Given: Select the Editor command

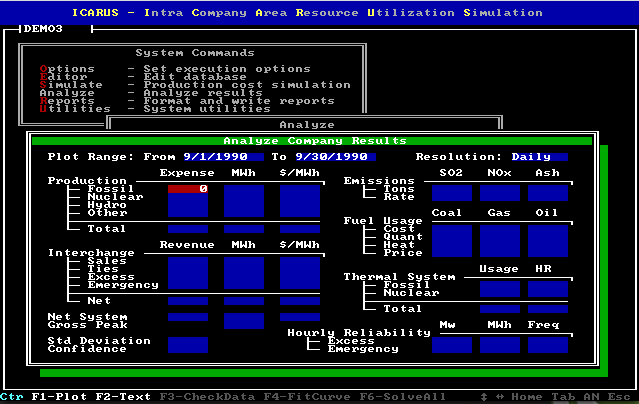Looking at the screenshot, I should pyautogui.click(x=62, y=77).
